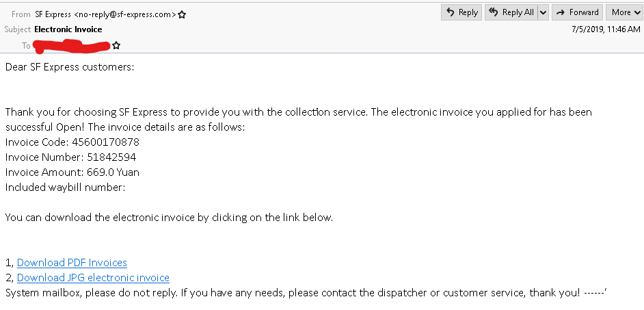Click invoice code 45600170878
This screenshot has height=310, width=644.
click(105, 142)
